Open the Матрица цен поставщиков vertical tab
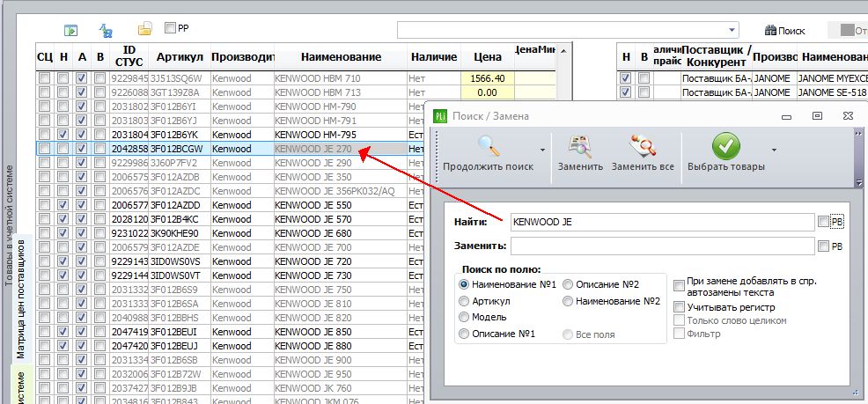This screenshot has height=404, width=868. click(21, 299)
